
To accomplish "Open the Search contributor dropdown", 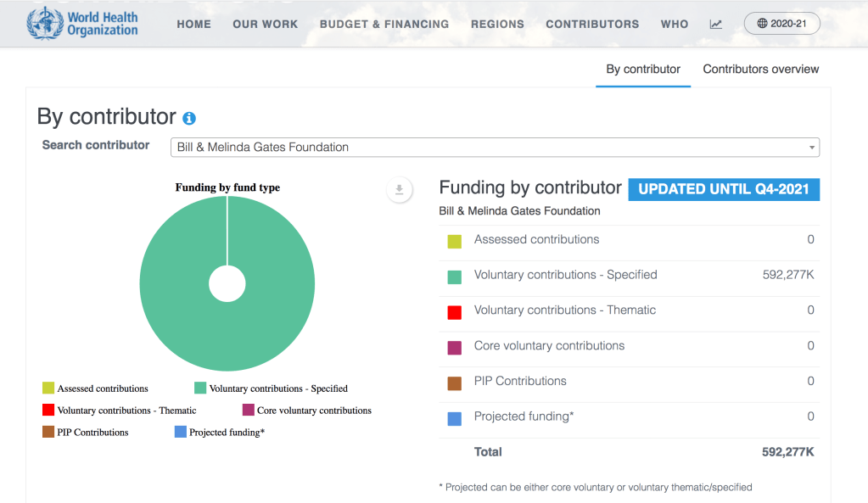I will [x=495, y=148].
